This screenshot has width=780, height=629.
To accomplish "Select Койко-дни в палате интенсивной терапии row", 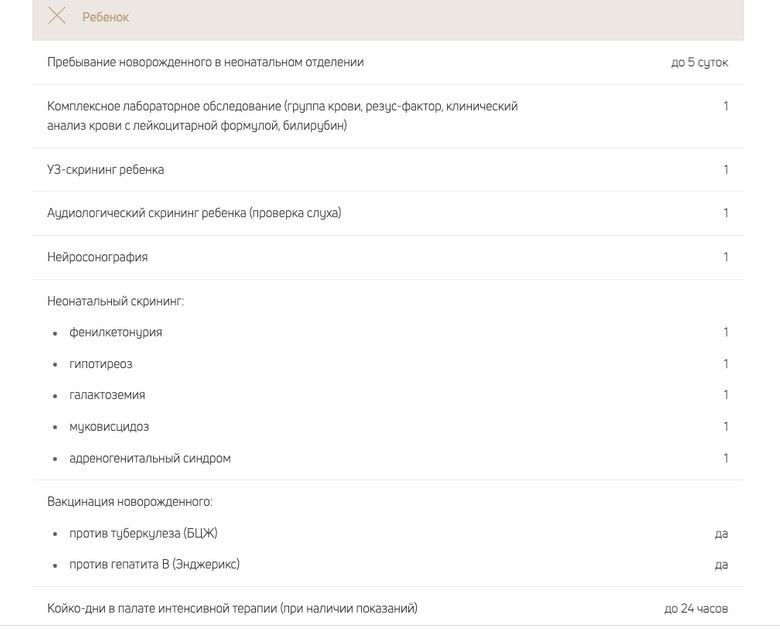I will [232, 608].
